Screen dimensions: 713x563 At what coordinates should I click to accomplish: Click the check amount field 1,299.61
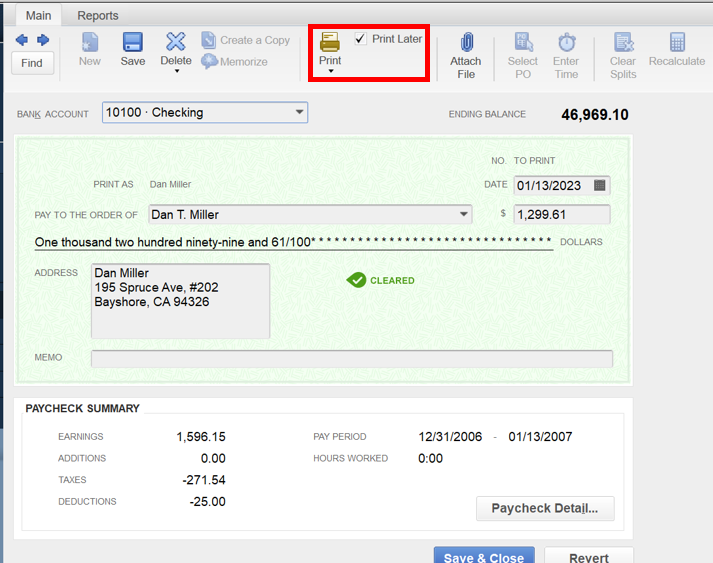point(562,214)
